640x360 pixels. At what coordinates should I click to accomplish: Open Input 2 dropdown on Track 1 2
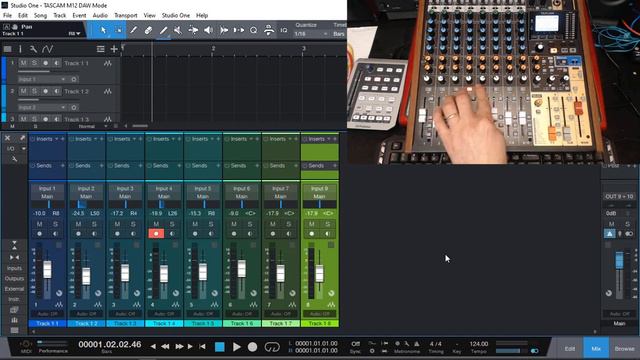[41, 107]
